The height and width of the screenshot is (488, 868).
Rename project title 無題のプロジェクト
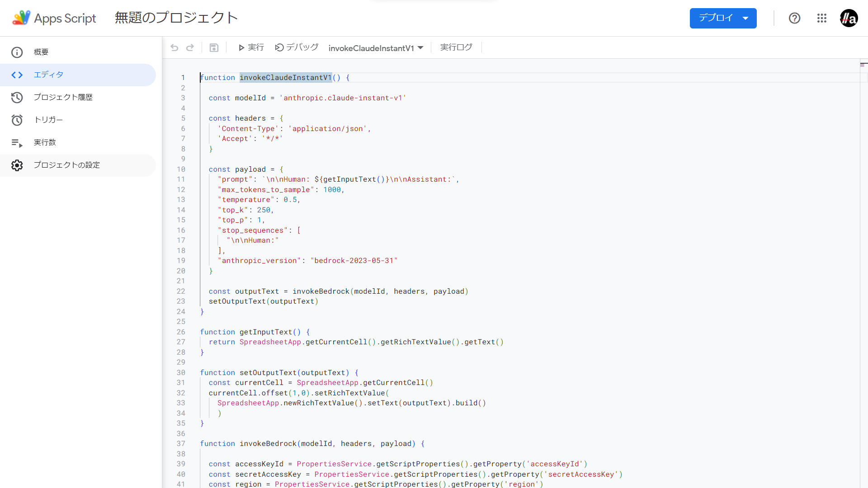[x=176, y=18]
